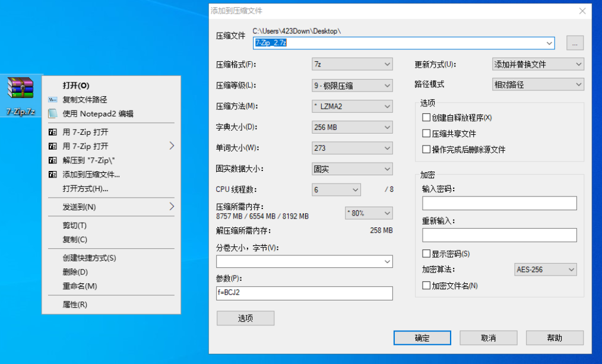Choose 打开(O) in the context menu

point(112,86)
